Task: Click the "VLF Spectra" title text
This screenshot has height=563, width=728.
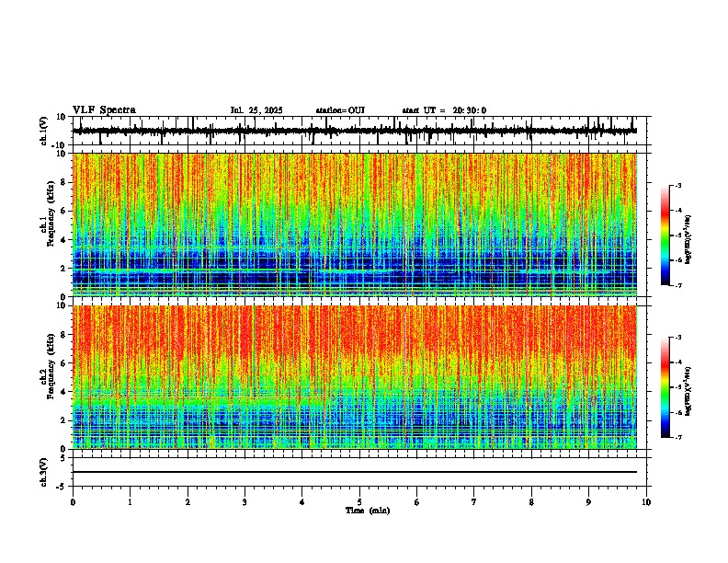Action: click(104, 110)
